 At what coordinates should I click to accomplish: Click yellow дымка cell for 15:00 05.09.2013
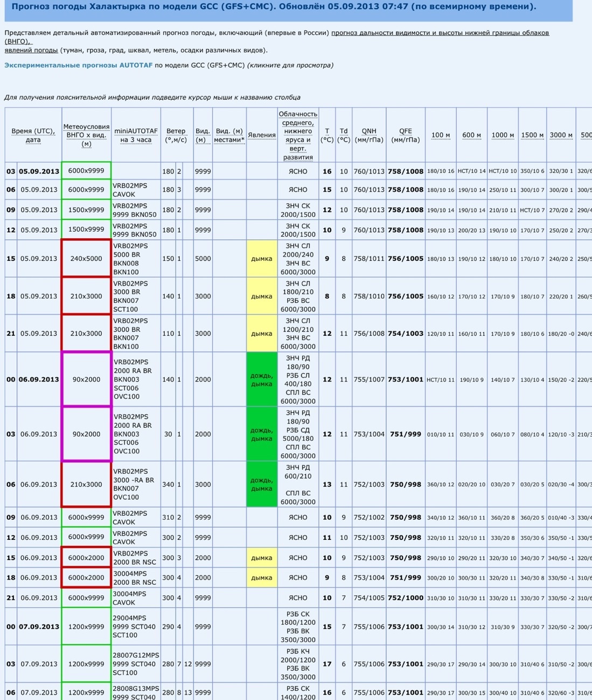261,259
